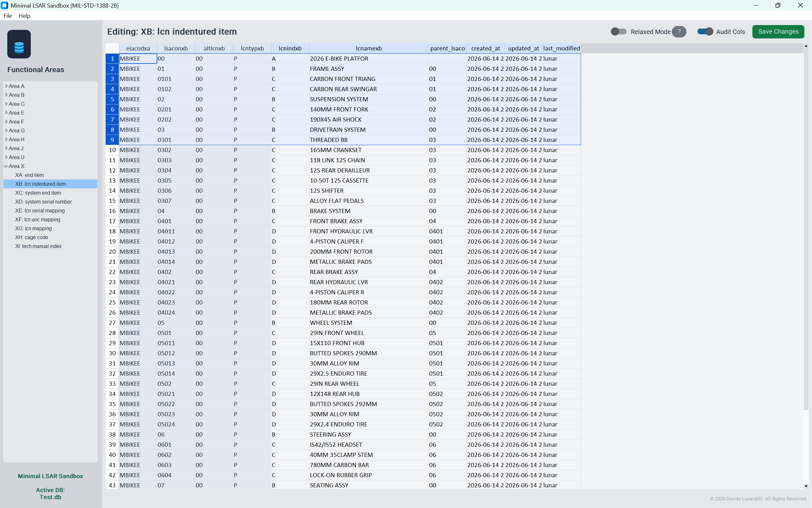The height and width of the screenshot is (508, 812).
Task: Select the Area U tree item label
Action: click(x=16, y=157)
